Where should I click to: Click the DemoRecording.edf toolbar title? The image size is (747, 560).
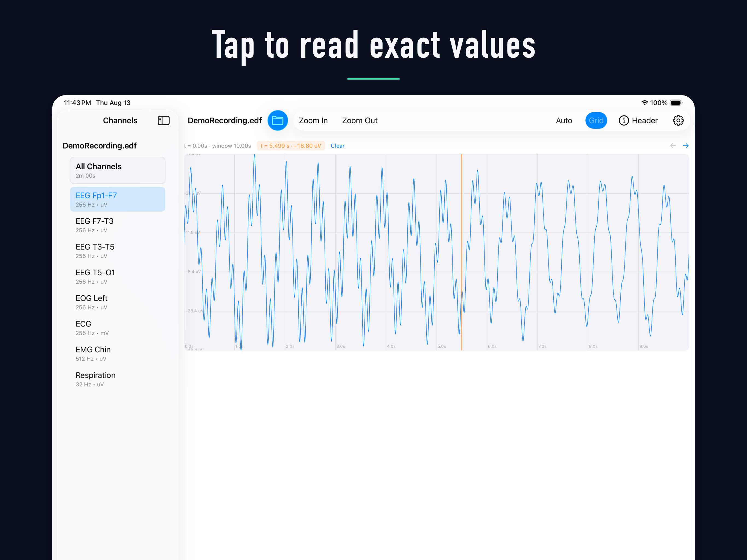224,121
